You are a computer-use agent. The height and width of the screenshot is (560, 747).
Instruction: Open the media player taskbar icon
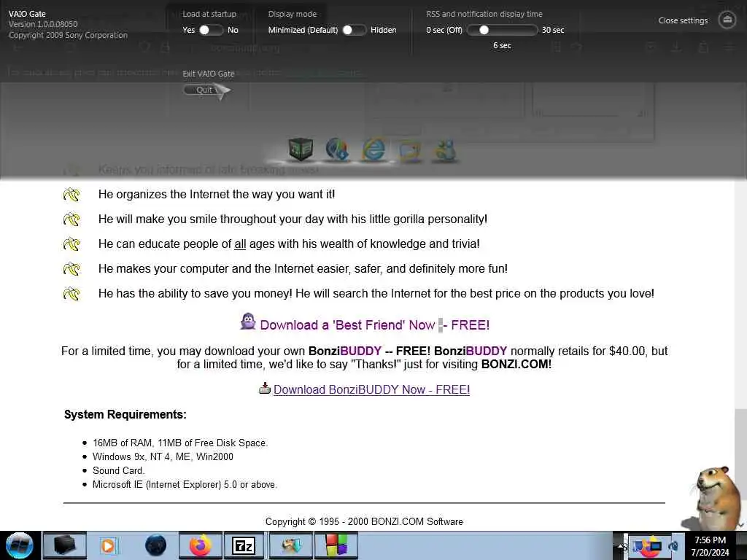[x=108, y=545]
